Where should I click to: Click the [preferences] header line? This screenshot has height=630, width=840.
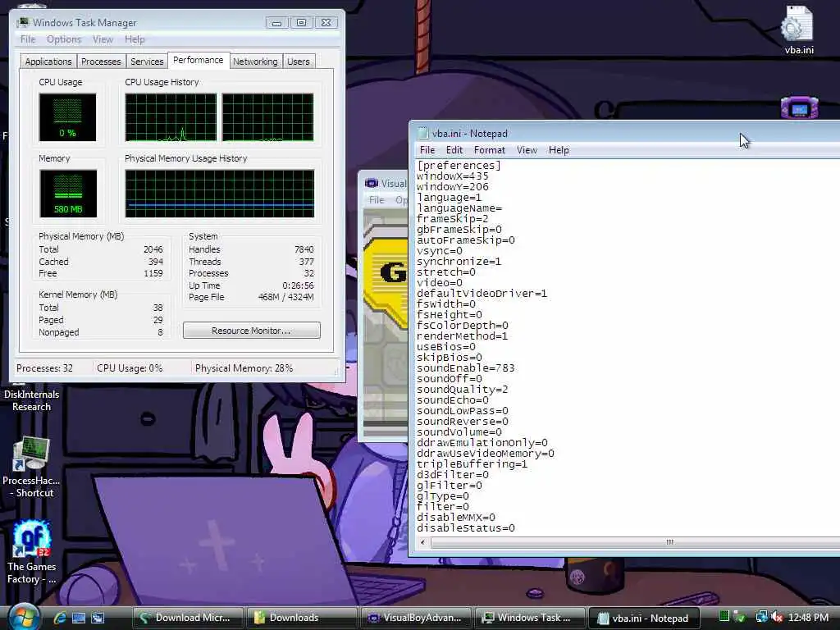click(459, 165)
